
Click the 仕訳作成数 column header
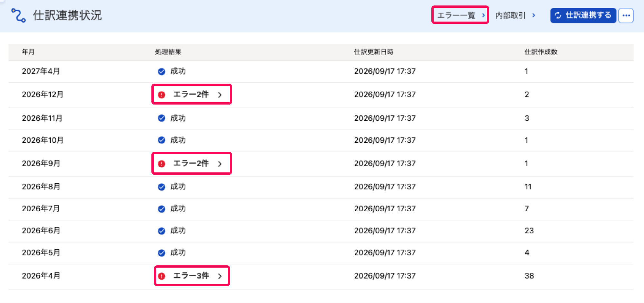click(541, 52)
